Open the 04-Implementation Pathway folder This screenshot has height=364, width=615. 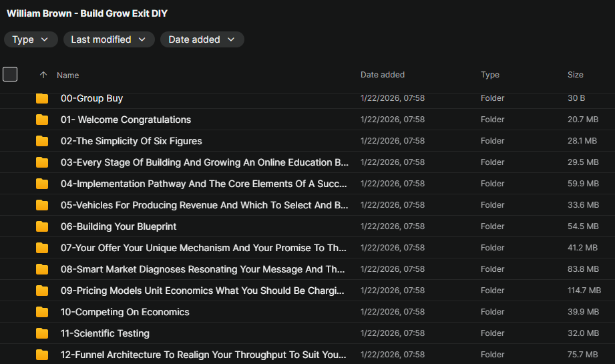coord(205,184)
